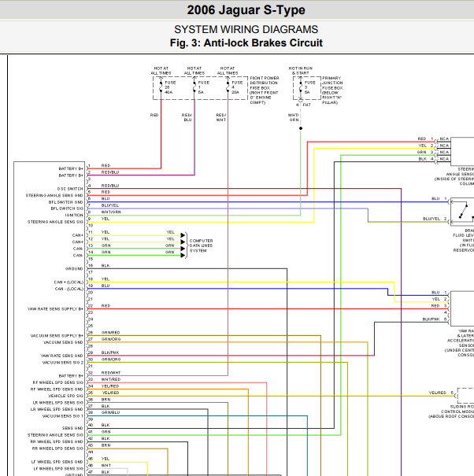Screen dimensions: 474x476
Task: Click "LF WHEEL SPD SENS GND" label
Action: (x=57, y=462)
